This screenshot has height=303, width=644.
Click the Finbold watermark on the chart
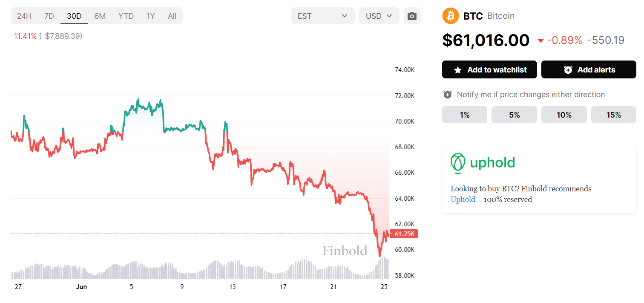(344, 251)
